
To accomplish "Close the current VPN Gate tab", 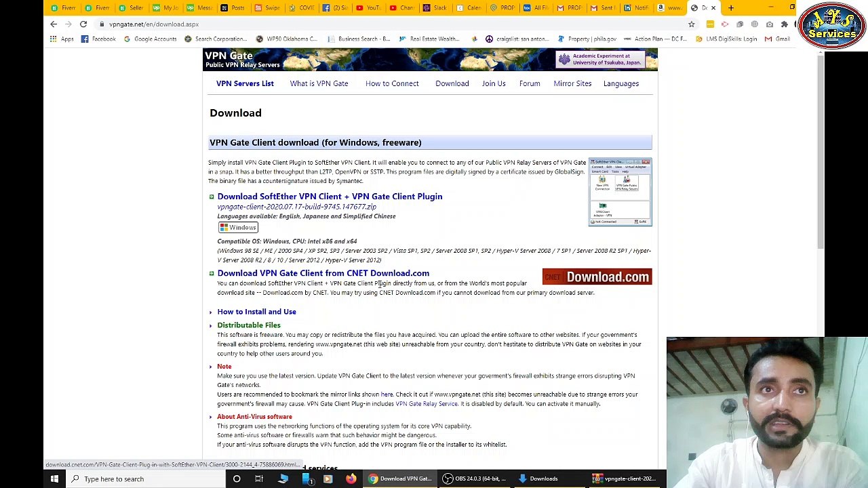I will (x=713, y=7).
